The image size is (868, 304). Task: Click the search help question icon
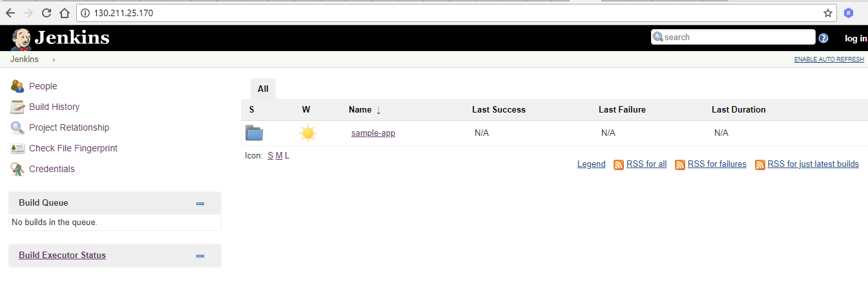(823, 38)
